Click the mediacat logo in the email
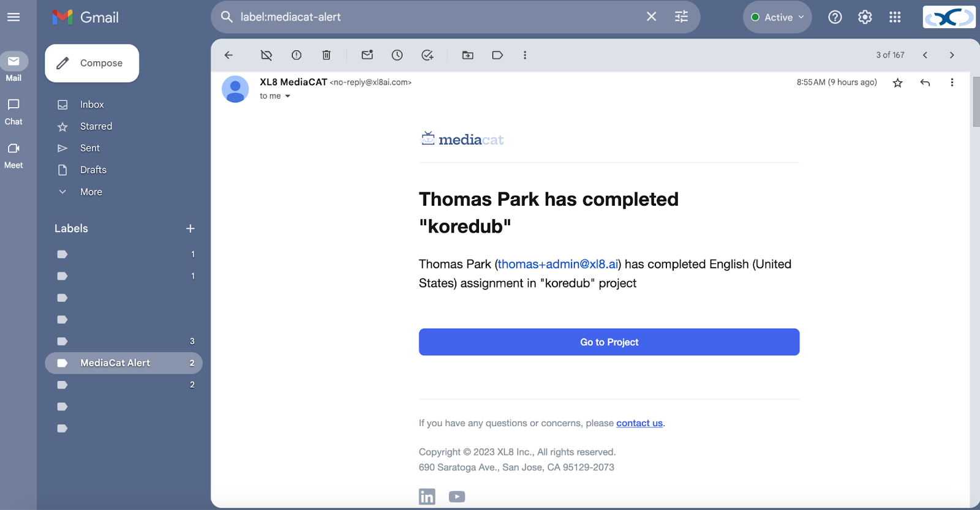 coord(462,139)
